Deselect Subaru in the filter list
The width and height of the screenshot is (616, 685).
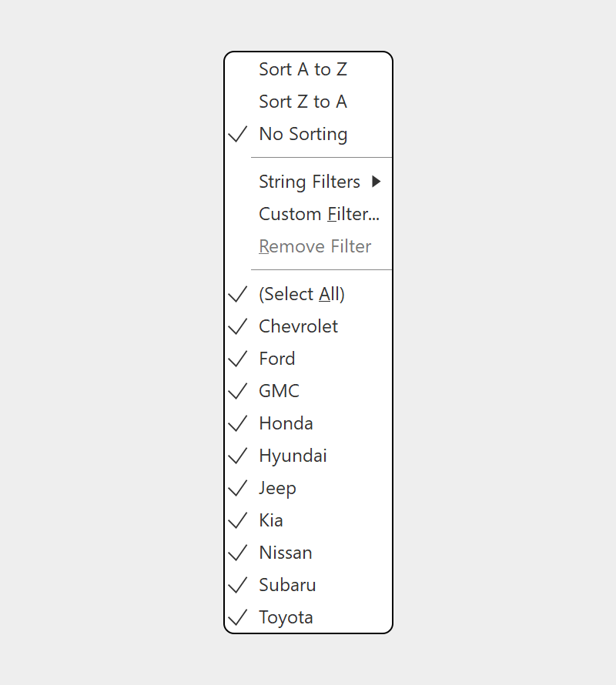coord(308,585)
